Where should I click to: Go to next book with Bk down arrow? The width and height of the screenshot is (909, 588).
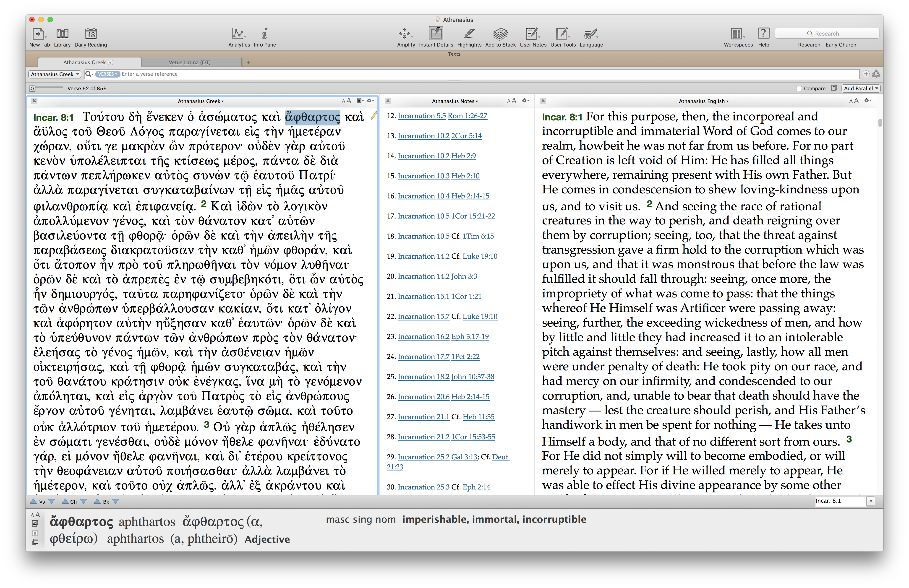[x=115, y=501]
